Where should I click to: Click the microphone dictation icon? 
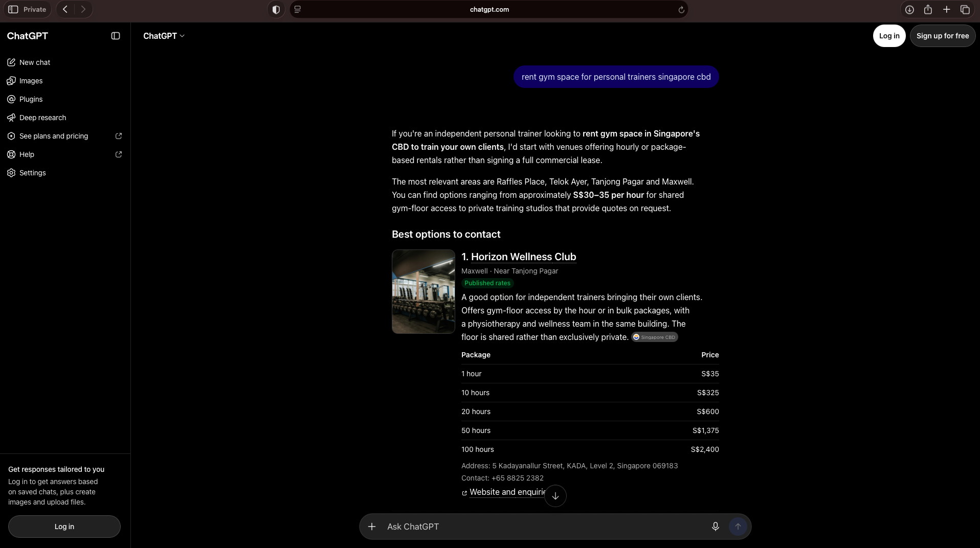point(715,527)
